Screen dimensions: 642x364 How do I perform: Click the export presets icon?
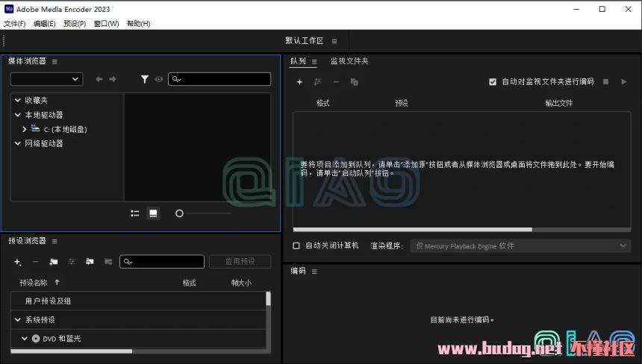coord(108,262)
